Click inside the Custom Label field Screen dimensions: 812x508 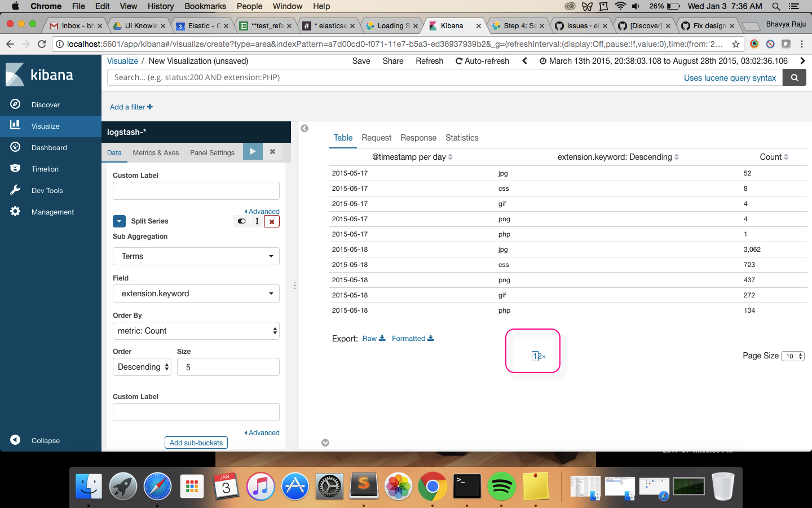click(196, 191)
